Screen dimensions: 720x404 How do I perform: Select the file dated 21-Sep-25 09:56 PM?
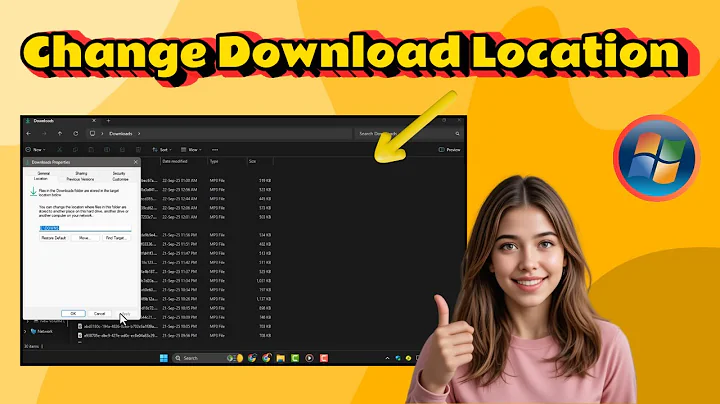pyautogui.click(x=174, y=336)
